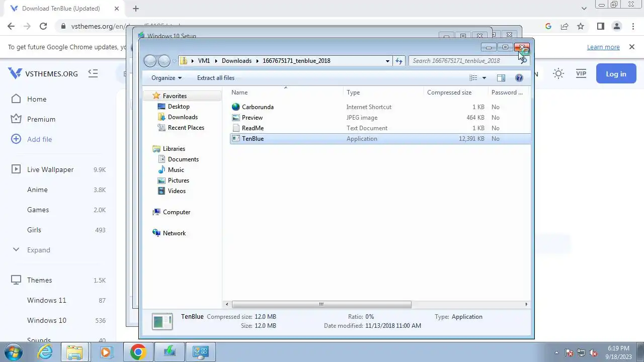Click the Log in button
This screenshot has width=644, height=362.
616,74
